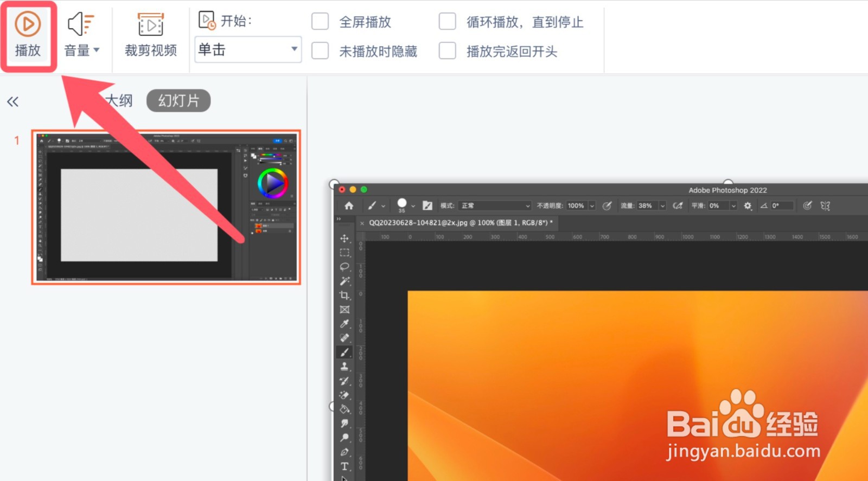Open the brush size preset picker showing 35

[405, 206]
